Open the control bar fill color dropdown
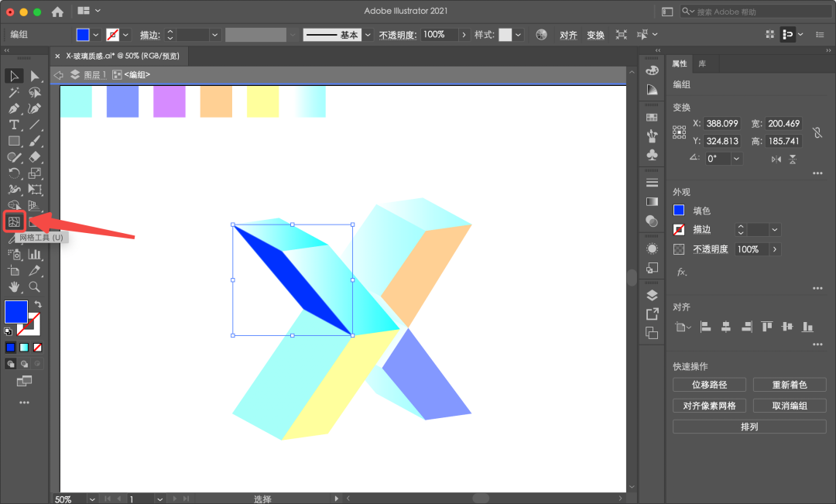Viewport: 836px width, 504px height. [x=96, y=35]
